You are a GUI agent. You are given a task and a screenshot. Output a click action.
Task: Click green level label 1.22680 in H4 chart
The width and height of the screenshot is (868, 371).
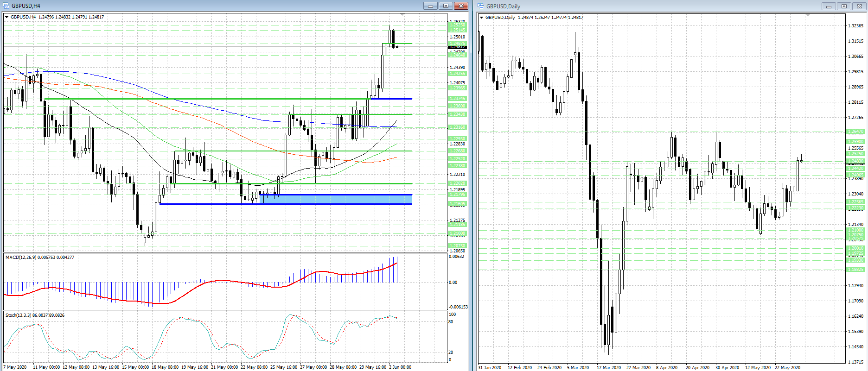[457, 151]
